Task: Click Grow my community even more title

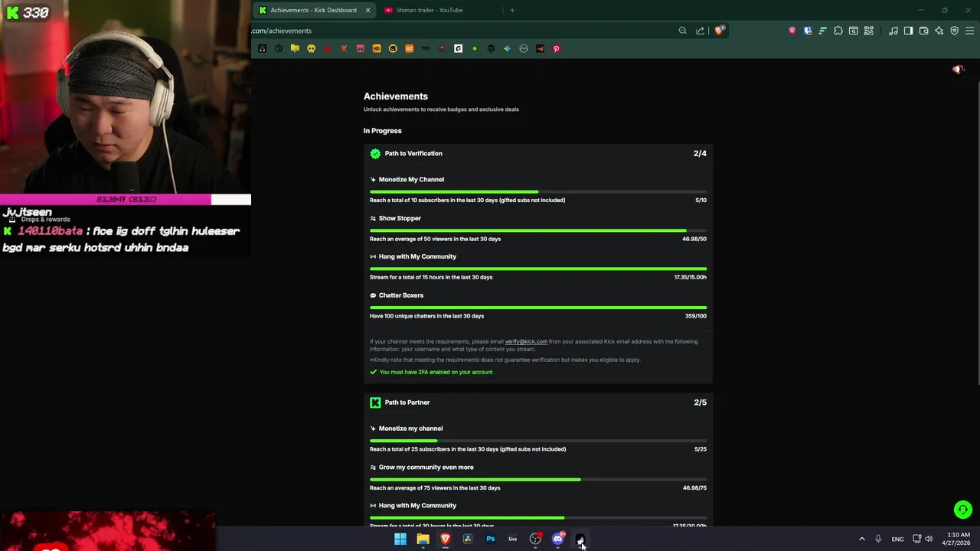Action: point(426,467)
